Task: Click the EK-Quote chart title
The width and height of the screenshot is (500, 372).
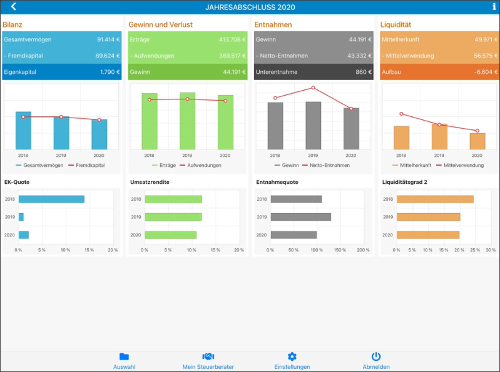Action: [17, 182]
